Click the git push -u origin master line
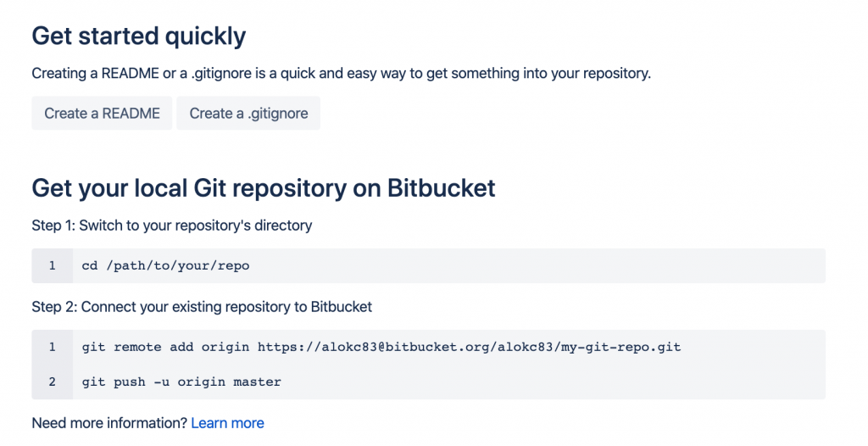868x446 pixels. 181,382
